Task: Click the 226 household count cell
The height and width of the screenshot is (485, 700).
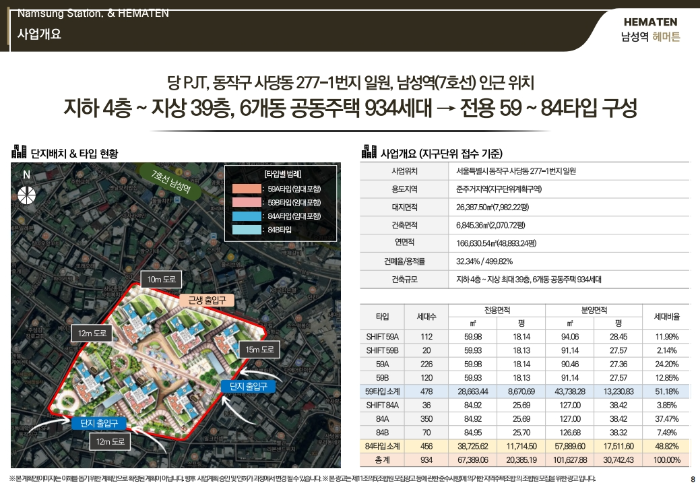Action: pos(426,364)
